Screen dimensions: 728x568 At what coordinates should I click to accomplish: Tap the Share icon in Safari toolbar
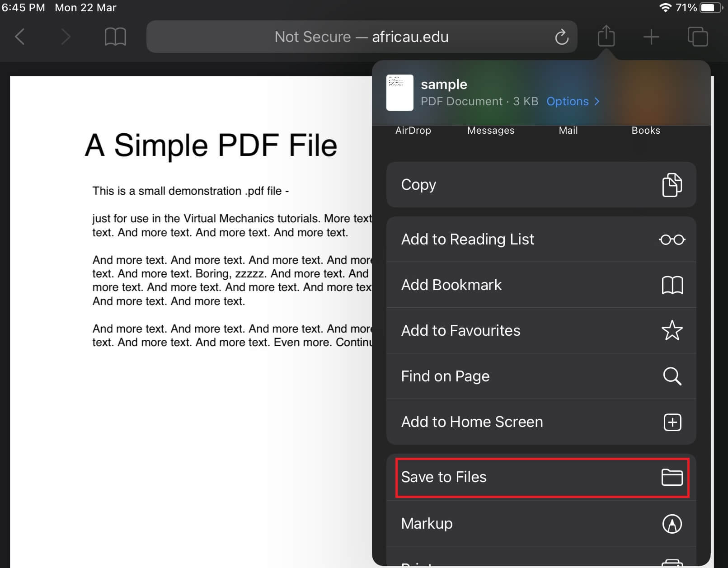(606, 36)
